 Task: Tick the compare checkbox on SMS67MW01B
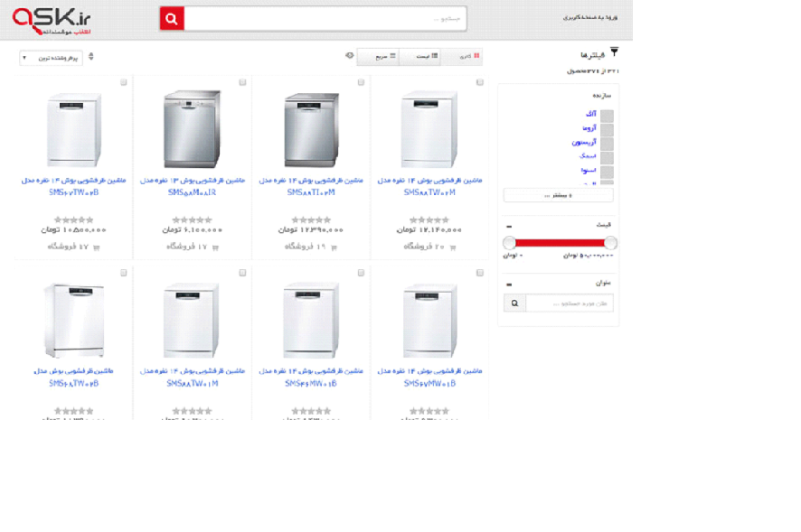click(x=480, y=273)
